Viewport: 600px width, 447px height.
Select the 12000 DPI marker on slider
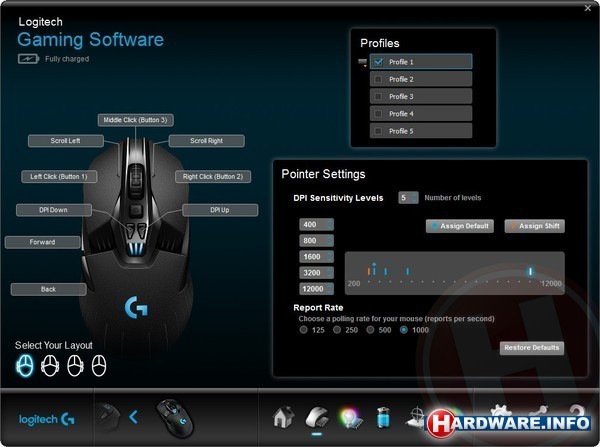[x=530, y=272]
